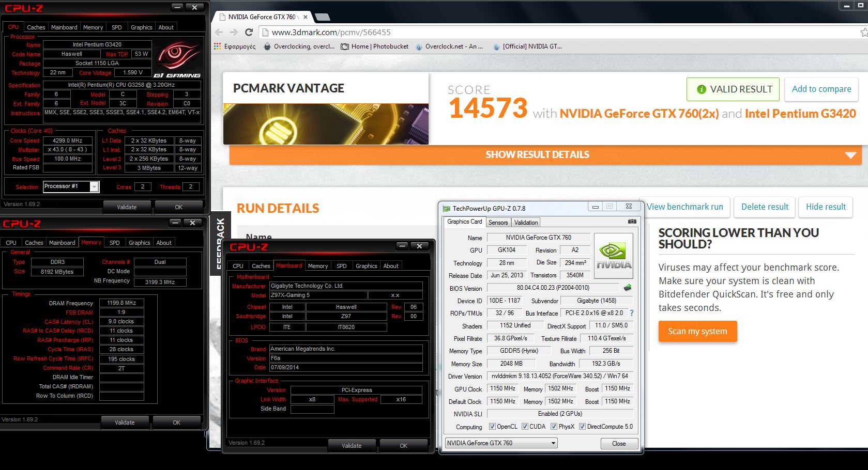Image resolution: width=868 pixels, height=470 pixels.
Task: Toggle the CUDA checkbox
Action: pos(525,427)
